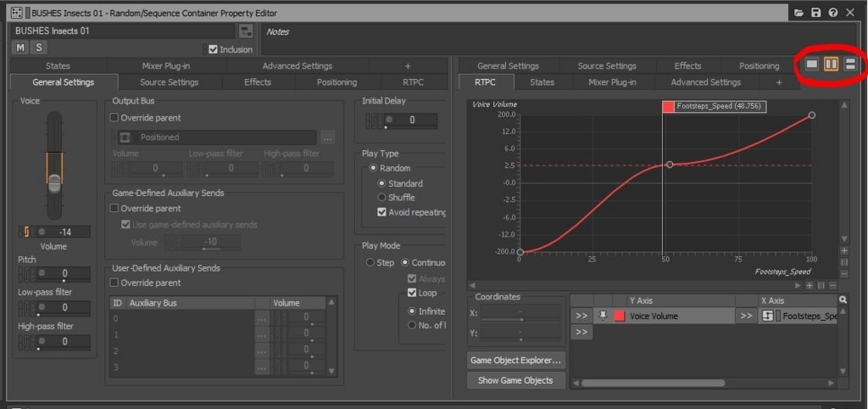Select the Shuffle radio button
Image resolution: width=868 pixels, height=409 pixels.
(x=381, y=198)
